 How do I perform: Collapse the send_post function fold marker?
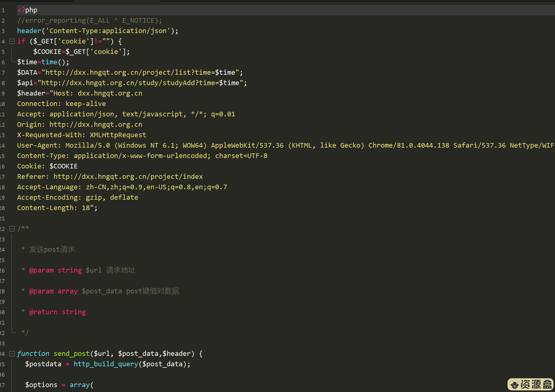click(12, 354)
